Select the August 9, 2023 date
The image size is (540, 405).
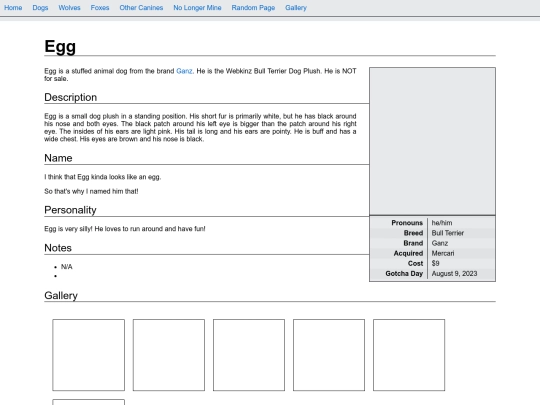point(454,273)
